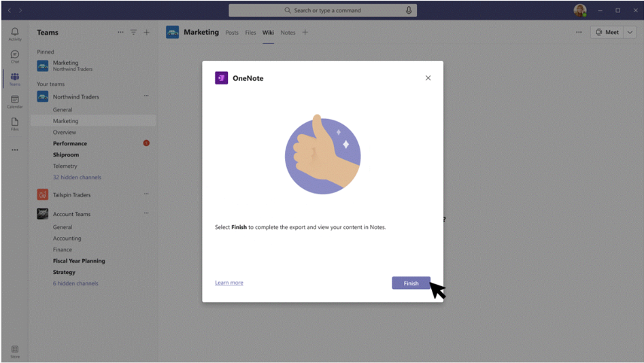Click the thumbs-up illustration in the dialog
The image size is (644, 363).
(323, 155)
